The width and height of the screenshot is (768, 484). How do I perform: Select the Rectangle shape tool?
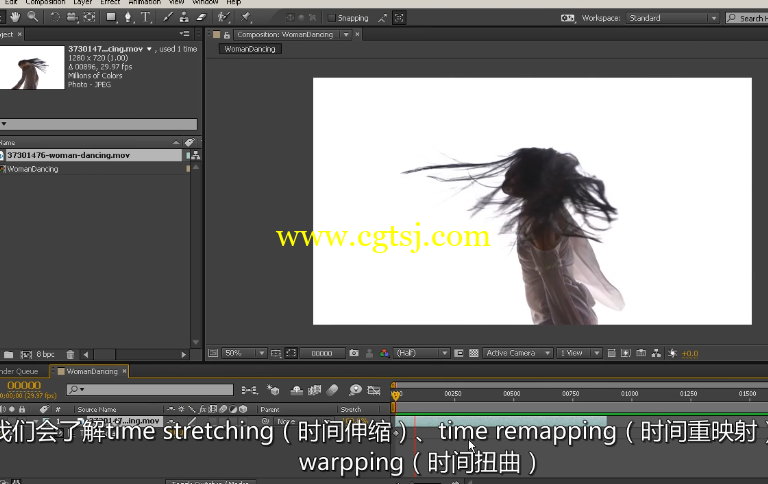click(x=112, y=17)
